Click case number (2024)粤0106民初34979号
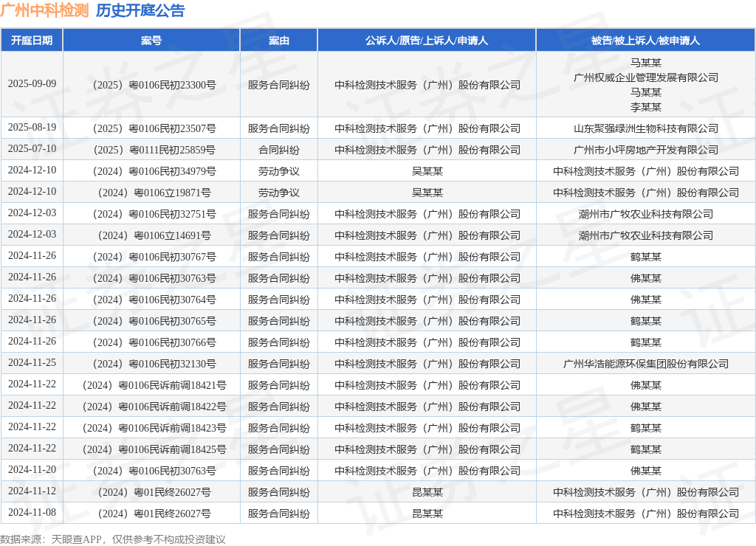The height and width of the screenshot is (546, 756). (154, 172)
